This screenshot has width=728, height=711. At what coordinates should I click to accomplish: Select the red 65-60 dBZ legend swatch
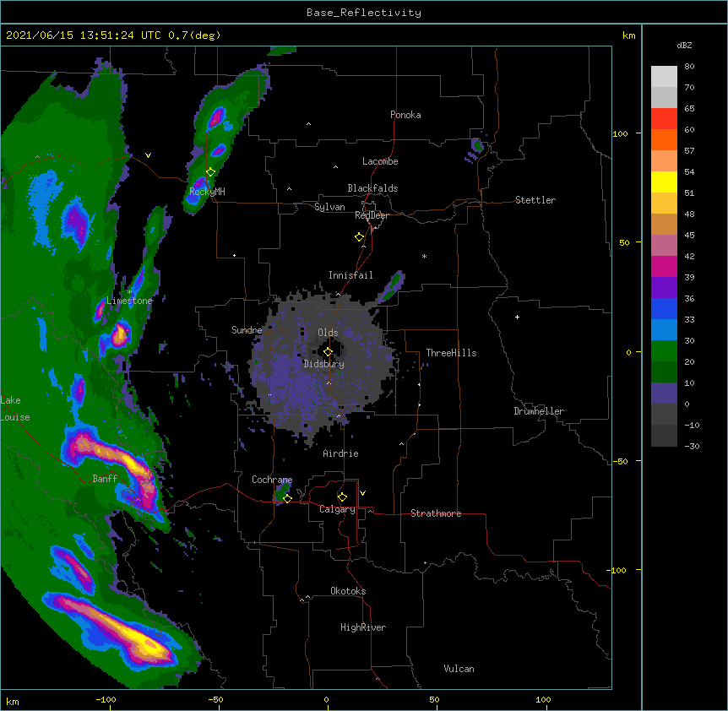click(x=664, y=119)
